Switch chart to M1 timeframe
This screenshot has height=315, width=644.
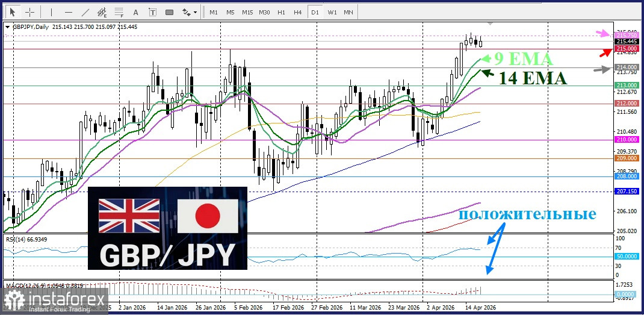pyautogui.click(x=214, y=12)
